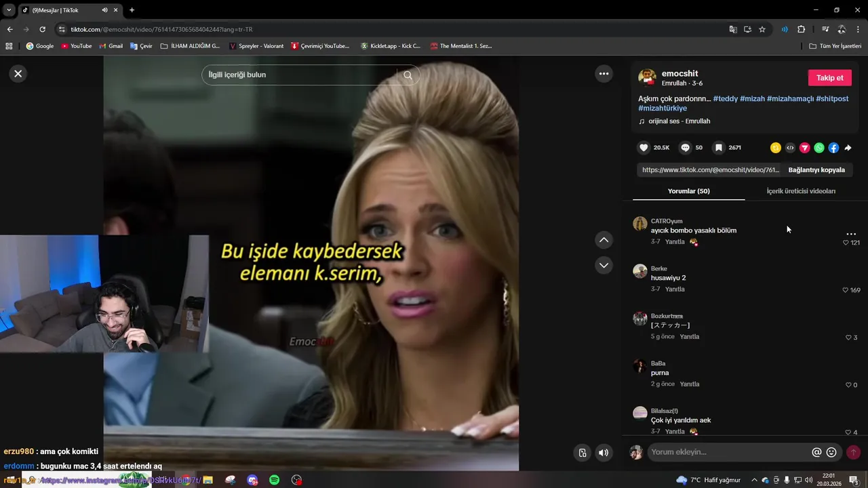868x488 pixels.
Task: Open the emoji picker in comment box
Action: [831, 452]
